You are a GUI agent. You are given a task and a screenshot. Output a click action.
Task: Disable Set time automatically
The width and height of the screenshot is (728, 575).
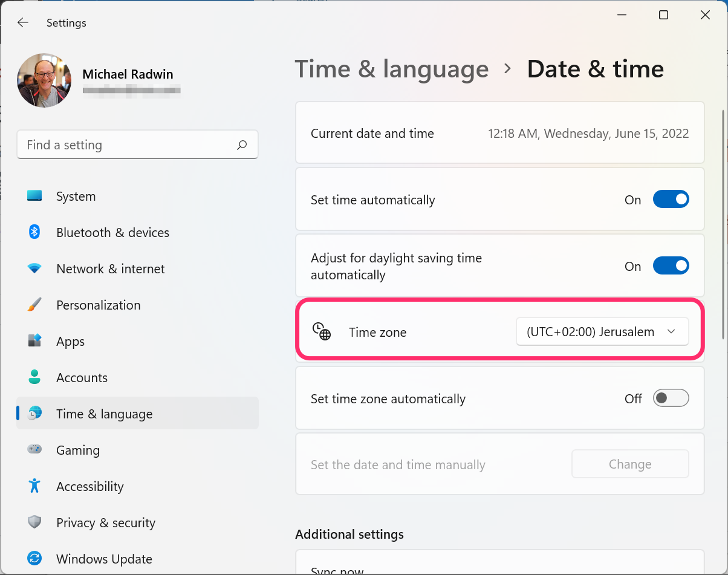coord(671,199)
